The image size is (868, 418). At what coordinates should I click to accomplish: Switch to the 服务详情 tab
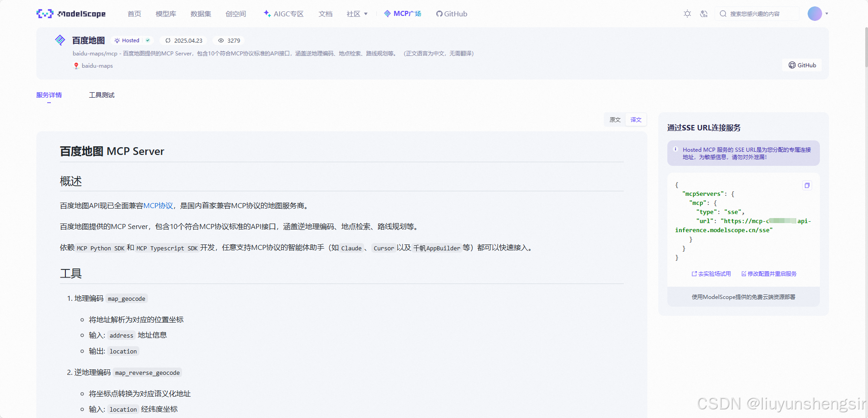(49, 95)
